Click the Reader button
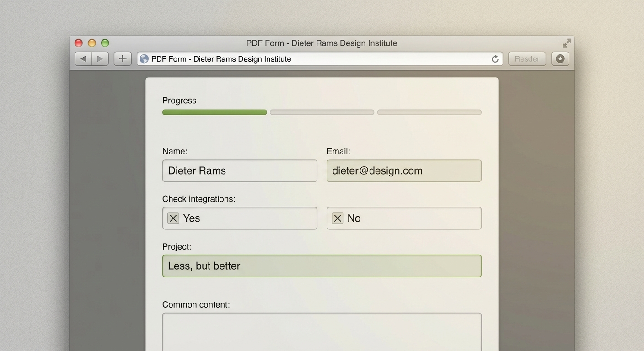Viewport: 644px width, 351px height. (526, 58)
